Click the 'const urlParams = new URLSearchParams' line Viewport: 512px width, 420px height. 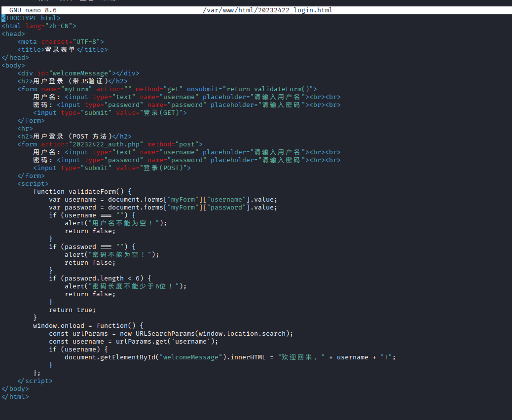[x=171, y=334]
